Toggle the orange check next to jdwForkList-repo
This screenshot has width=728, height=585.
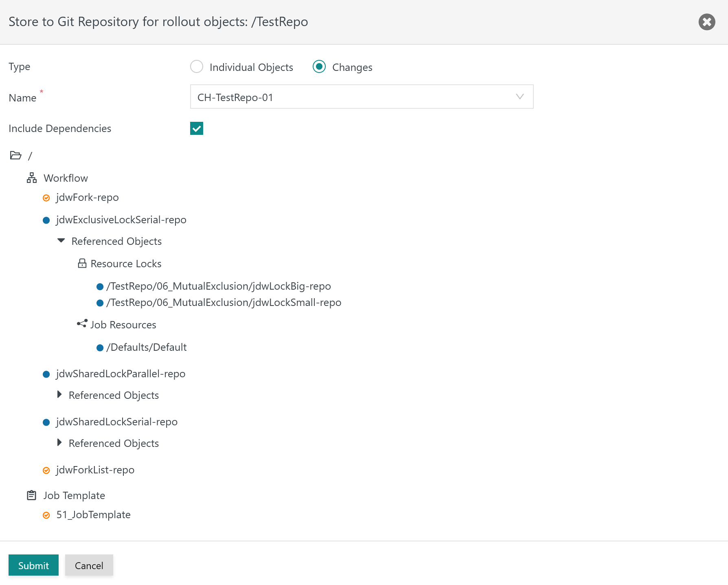[46, 471]
